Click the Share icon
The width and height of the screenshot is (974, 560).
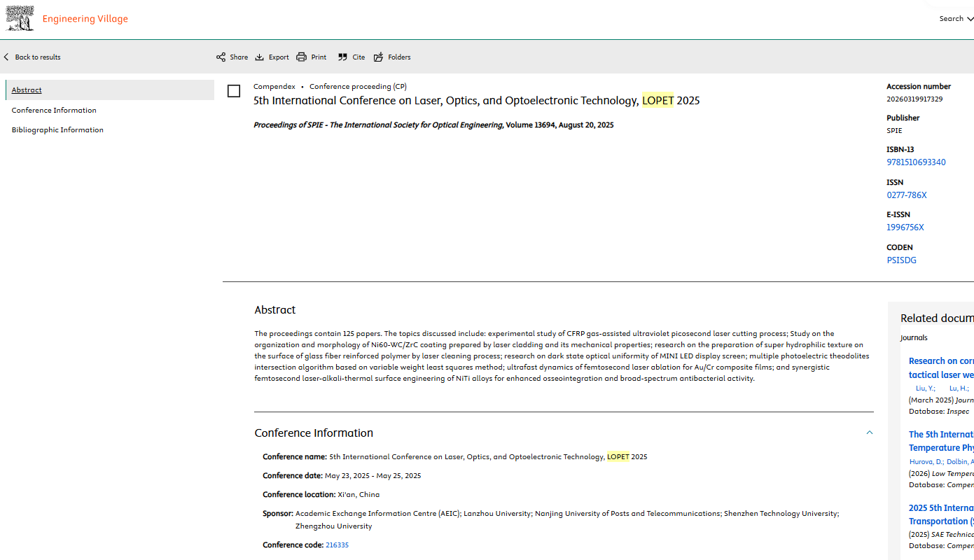click(221, 57)
